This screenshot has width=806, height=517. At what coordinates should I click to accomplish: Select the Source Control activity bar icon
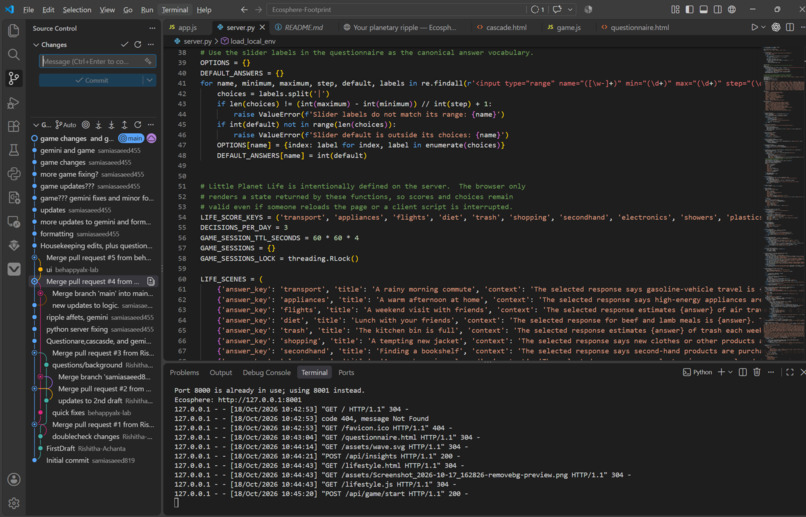click(x=14, y=78)
